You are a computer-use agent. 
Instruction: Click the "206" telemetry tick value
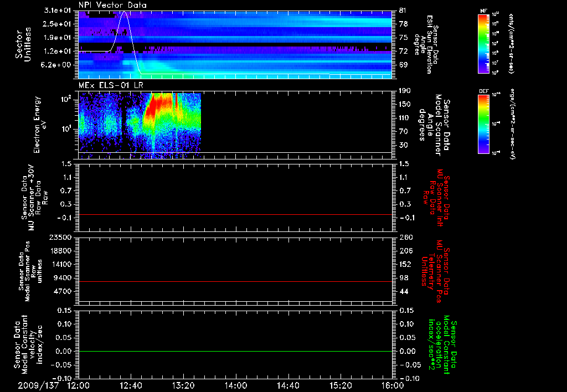(406, 251)
